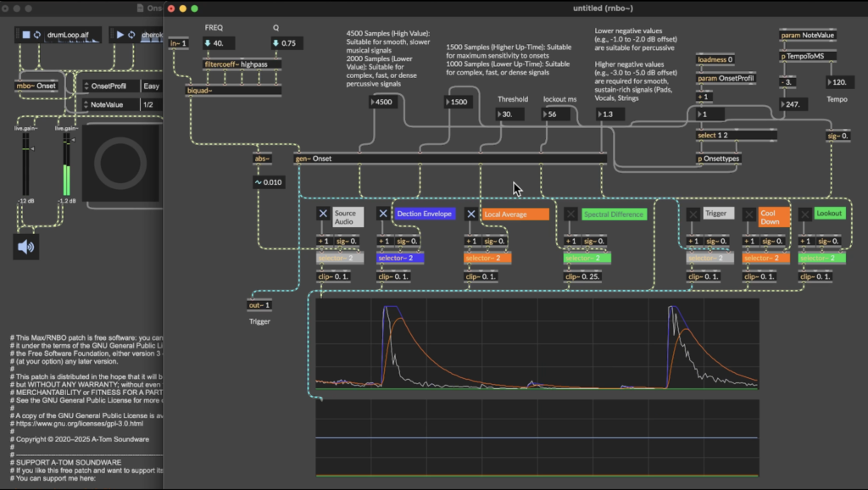
Task: Adjust the live.gain~ slider at -1.2 dB
Action: (67, 165)
